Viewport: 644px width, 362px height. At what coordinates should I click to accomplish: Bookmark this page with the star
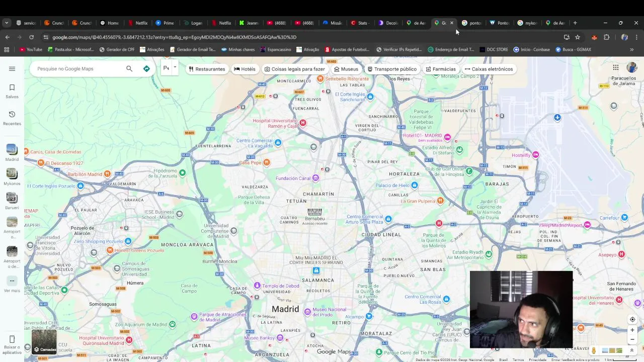578,37
